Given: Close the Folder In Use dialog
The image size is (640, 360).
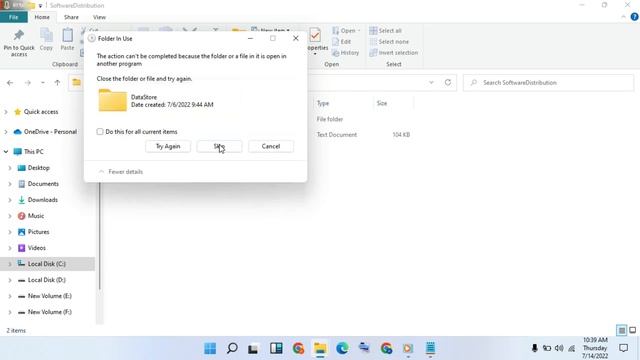Looking at the screenshot, I should [x=296, y=38].
